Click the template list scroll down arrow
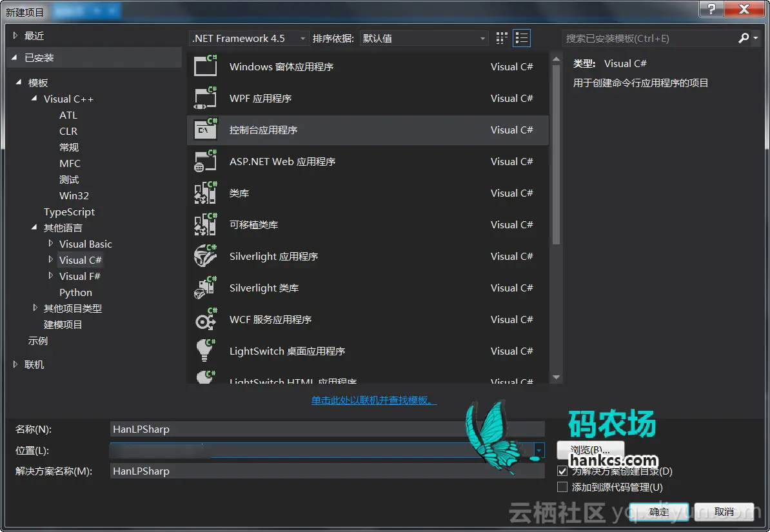The height and width of the screenshot is (532, 770). [556, 377]
